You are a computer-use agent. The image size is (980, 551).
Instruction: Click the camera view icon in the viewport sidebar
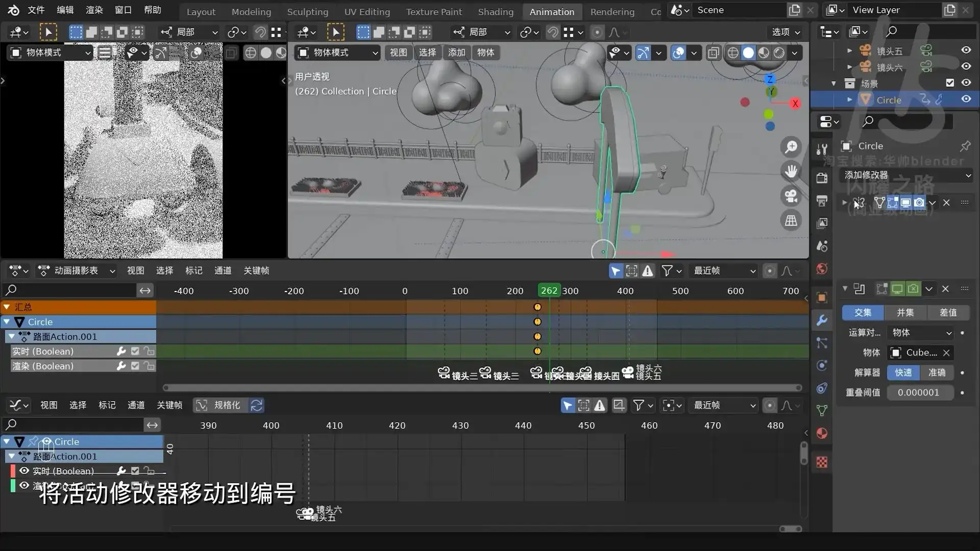791,196
